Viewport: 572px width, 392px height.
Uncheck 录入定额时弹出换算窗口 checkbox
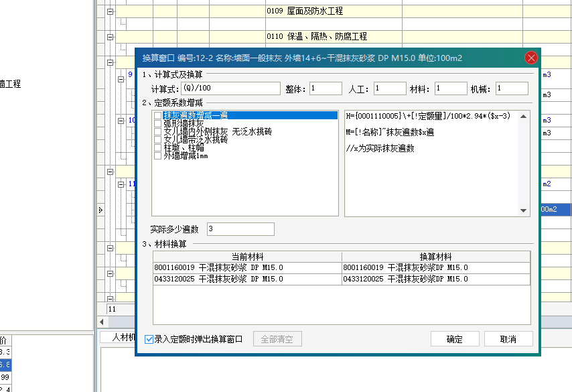coord(149,340)
